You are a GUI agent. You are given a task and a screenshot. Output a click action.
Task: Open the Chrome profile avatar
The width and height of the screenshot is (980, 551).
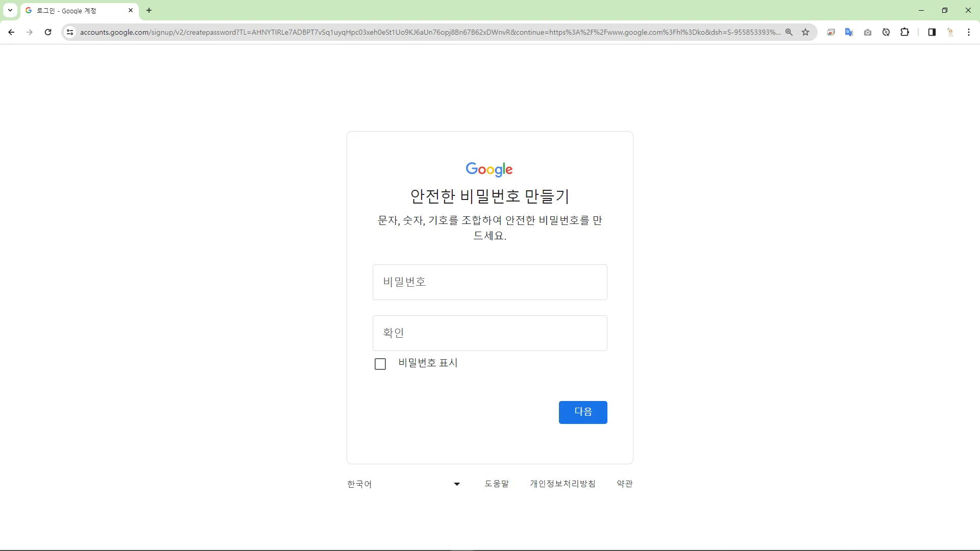(950, 32)
